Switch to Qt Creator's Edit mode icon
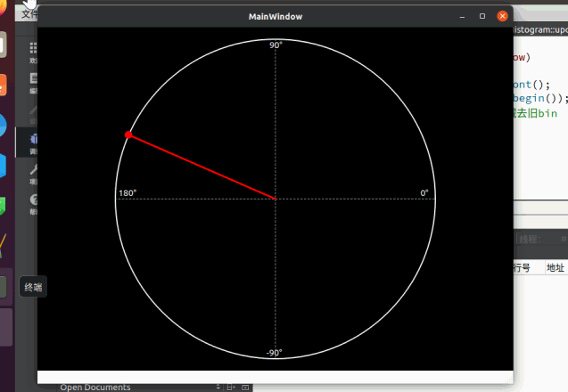Screen dimensions: 568x392 [x=34, y=78]
